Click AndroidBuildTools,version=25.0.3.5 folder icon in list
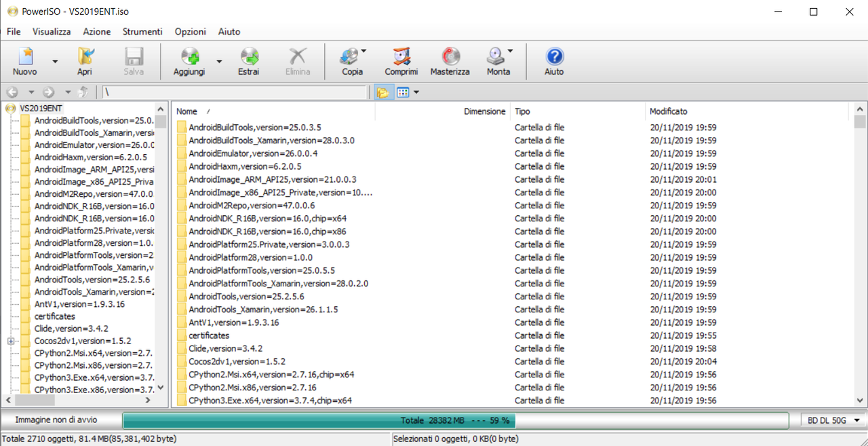The height and width of the screenshot is (446, 868). (x=182, y=128)
